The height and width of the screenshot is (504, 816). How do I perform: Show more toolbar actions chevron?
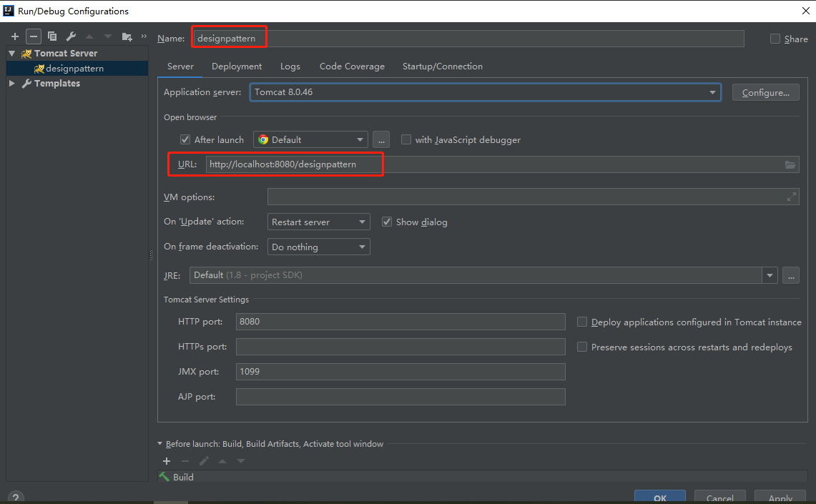pos(144,36)
